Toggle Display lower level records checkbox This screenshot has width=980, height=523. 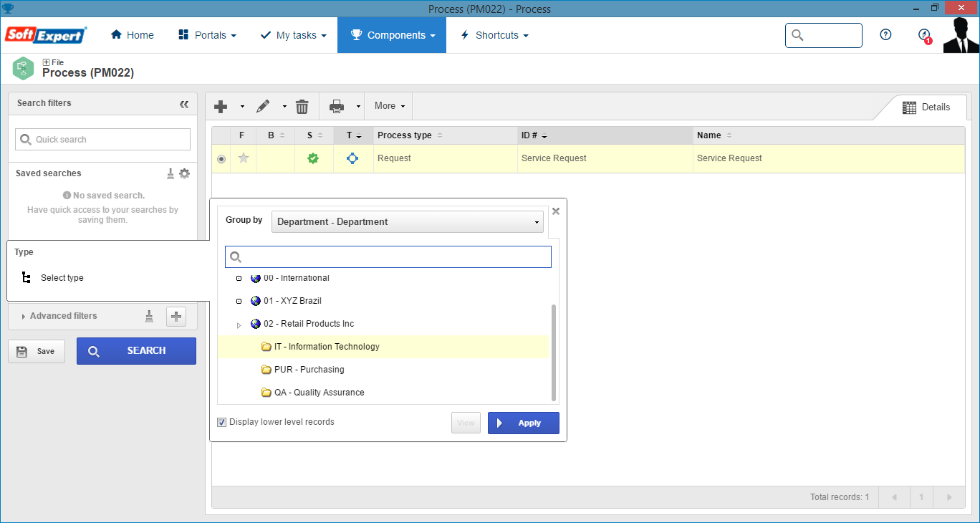click(222, 423)
